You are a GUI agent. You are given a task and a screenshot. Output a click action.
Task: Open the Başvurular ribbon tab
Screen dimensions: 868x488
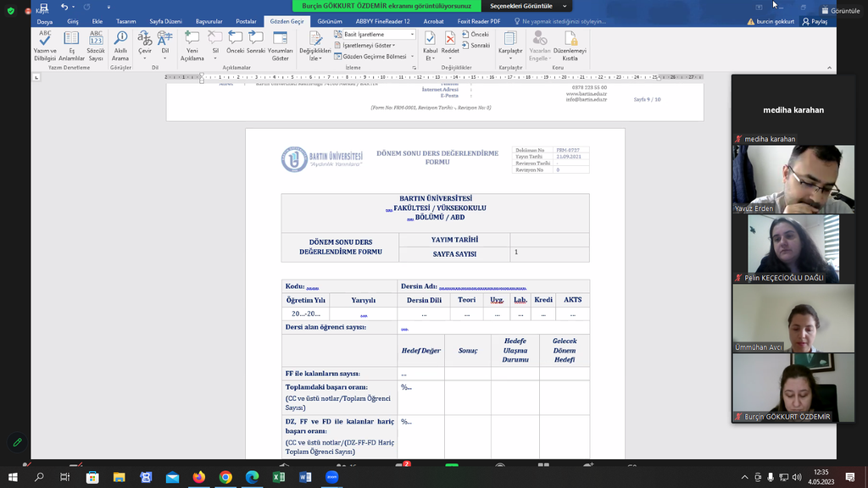[x=208, y=21]
